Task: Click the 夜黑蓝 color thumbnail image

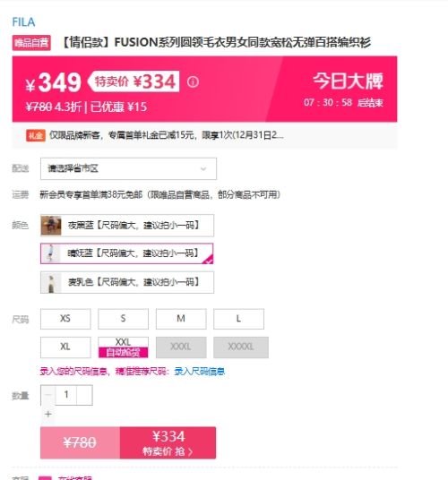Action: [51, 226]
